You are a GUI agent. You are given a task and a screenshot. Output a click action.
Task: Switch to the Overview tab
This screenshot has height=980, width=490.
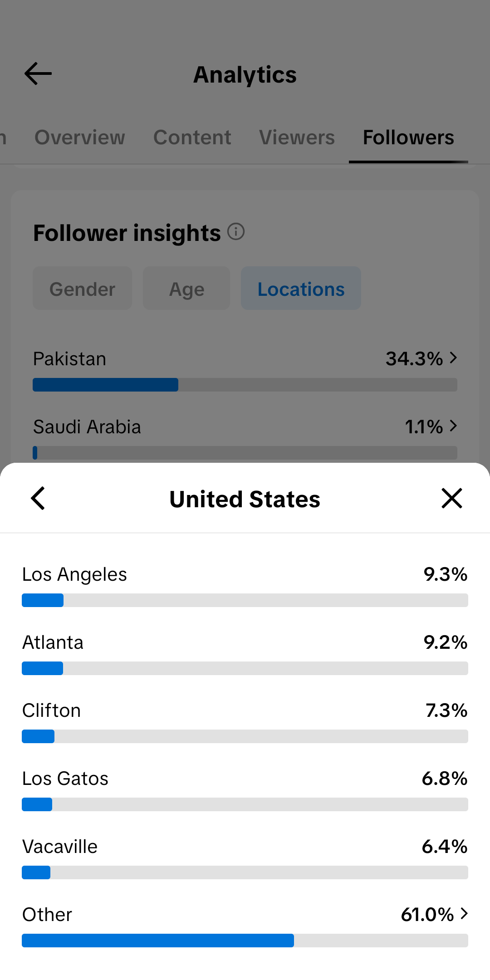click(x=80, y=137)
